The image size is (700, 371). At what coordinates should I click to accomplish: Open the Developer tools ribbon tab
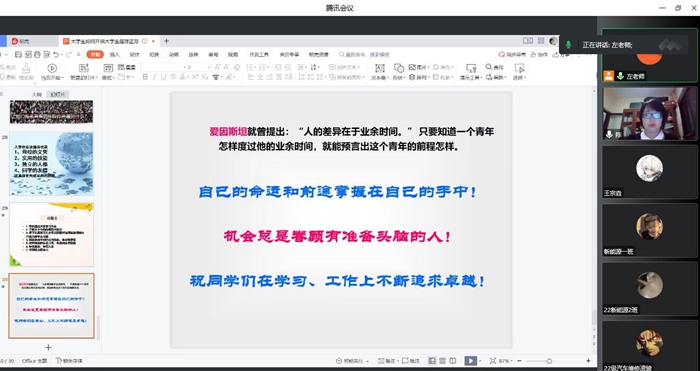[x=259, y=54]
